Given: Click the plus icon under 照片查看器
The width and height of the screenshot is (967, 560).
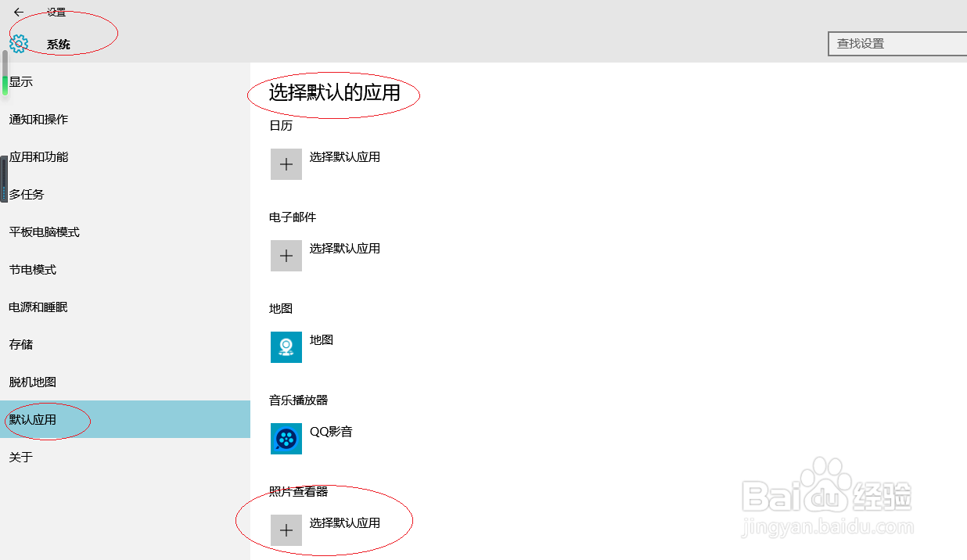Looking at the screenshot, I should 286,530.
